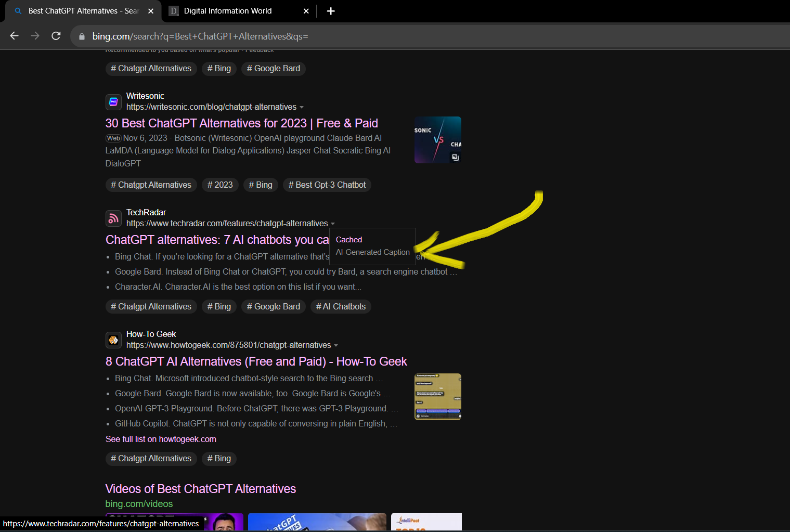Click # Chatgpt Alternatives tag under Writesonic result
790x532 pixels.
pos(151,185)
